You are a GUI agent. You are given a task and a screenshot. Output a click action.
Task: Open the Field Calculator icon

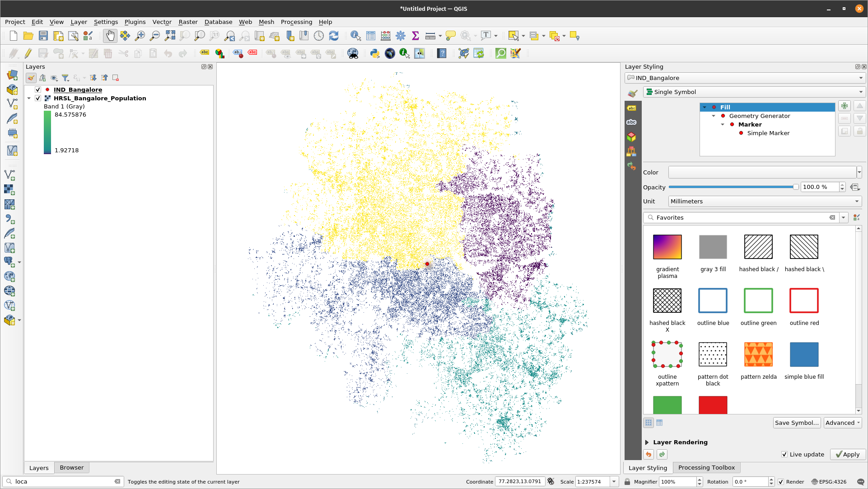[x=386, y=36]
